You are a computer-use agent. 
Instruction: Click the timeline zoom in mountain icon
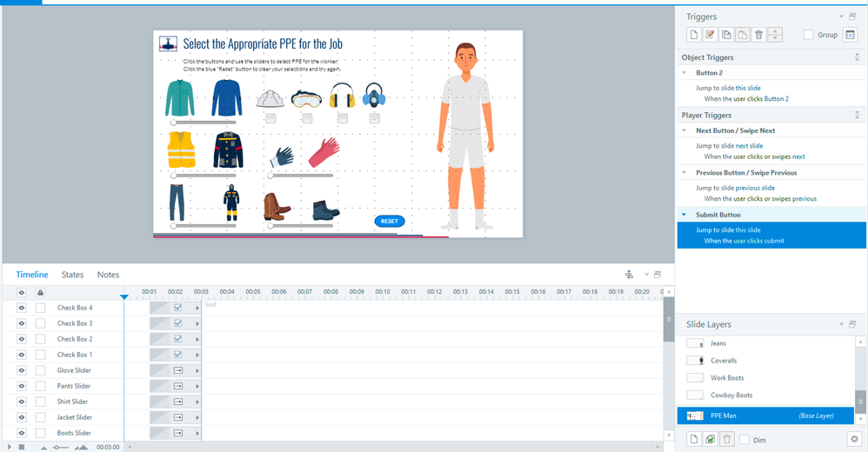click(x=82, y=447)
